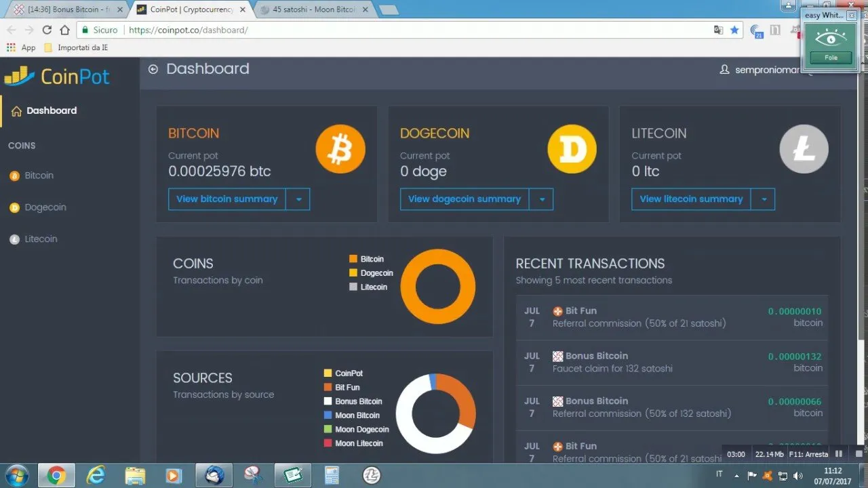Click the eye icon in the easy Whiteboard widget
The height and width of the screenshot is (488, 868).
pos(831,38)
